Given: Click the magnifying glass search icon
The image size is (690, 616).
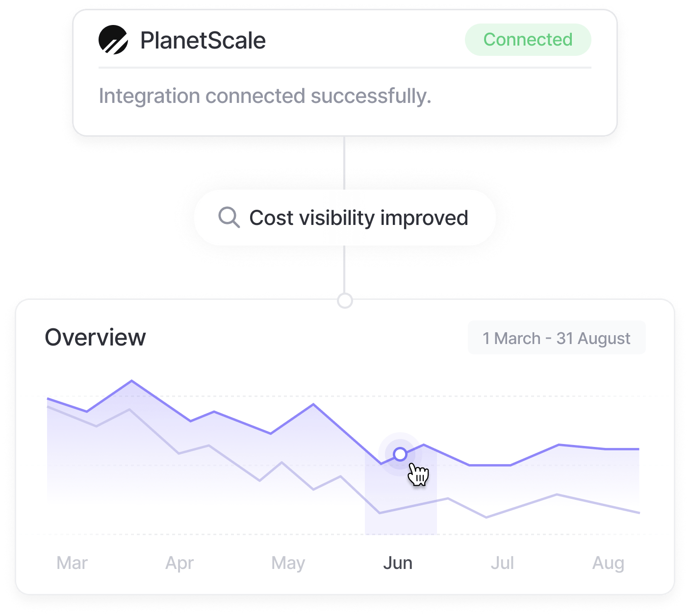Looking at the screenshot, I should [x=229, y=217].
